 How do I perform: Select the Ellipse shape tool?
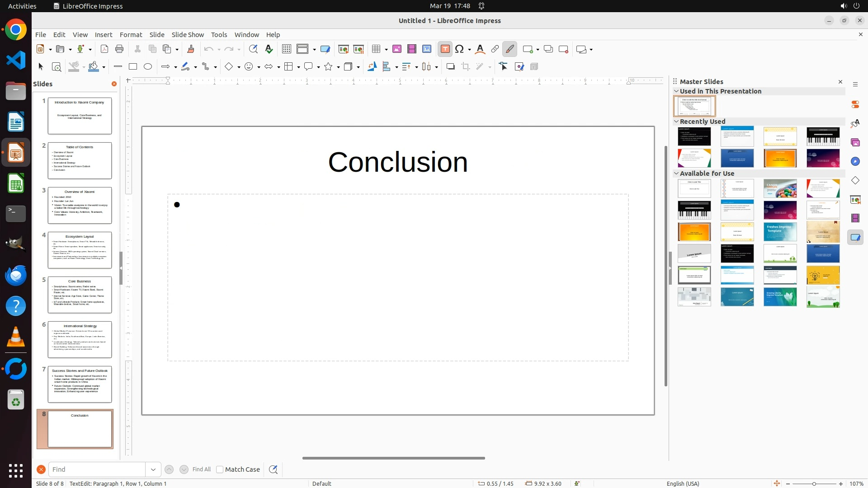(148, 67)
